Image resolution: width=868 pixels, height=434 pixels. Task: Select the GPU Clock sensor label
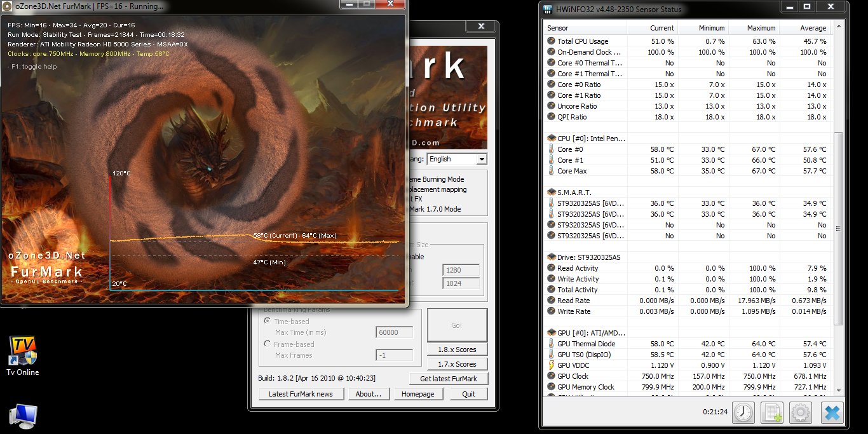tap(573, 376)
